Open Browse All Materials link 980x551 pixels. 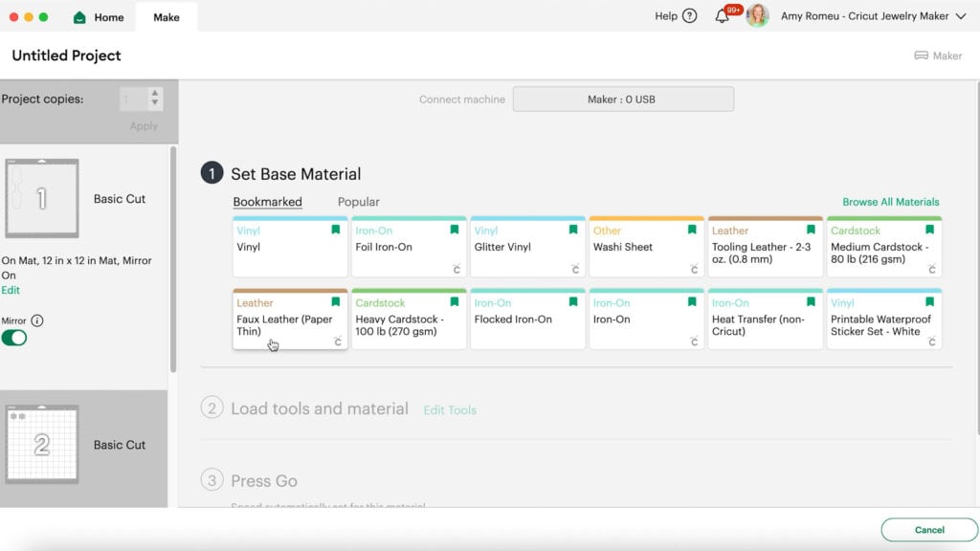pyautogui.click(x=891, y=202)
